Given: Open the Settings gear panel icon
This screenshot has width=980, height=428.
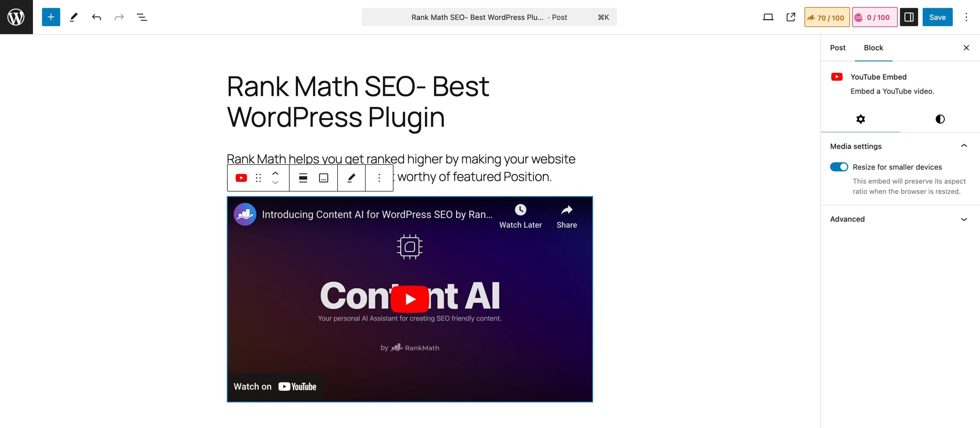Looking at the screenshot, I should pos(861,119).
